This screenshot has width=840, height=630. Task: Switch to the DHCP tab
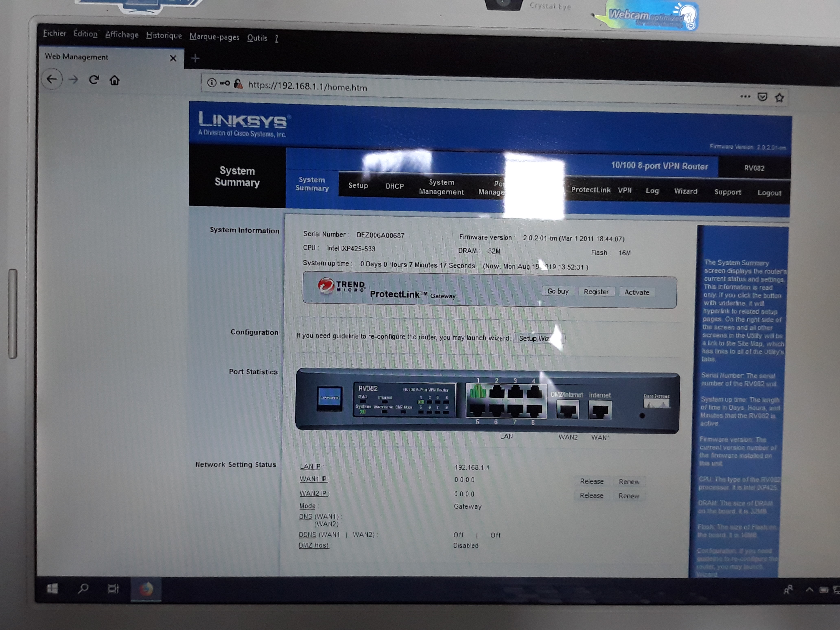(x=395, y=186)
